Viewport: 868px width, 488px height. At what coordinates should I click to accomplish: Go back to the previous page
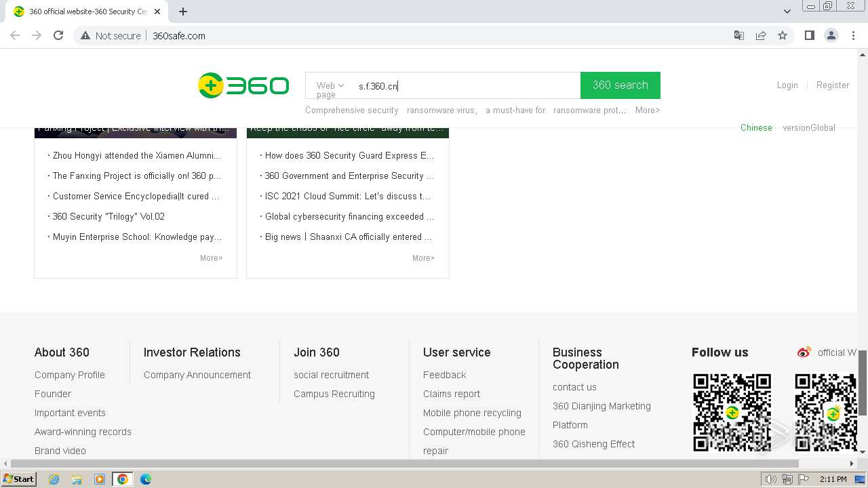(x=15, y=35)
